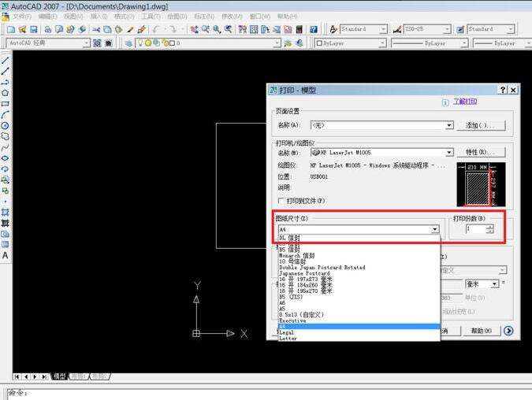Choose Japanese Postcard paper size

(x=359, y=273)
